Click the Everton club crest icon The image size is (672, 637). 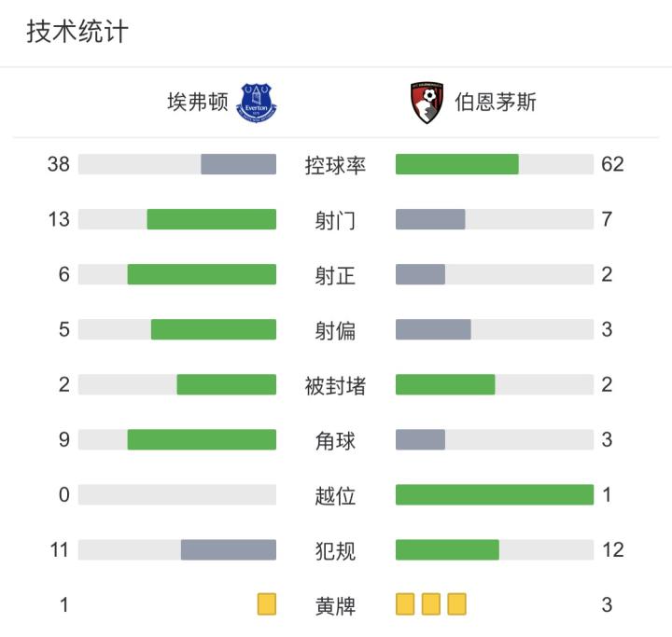pyautogui.click(x=259, y=102)
